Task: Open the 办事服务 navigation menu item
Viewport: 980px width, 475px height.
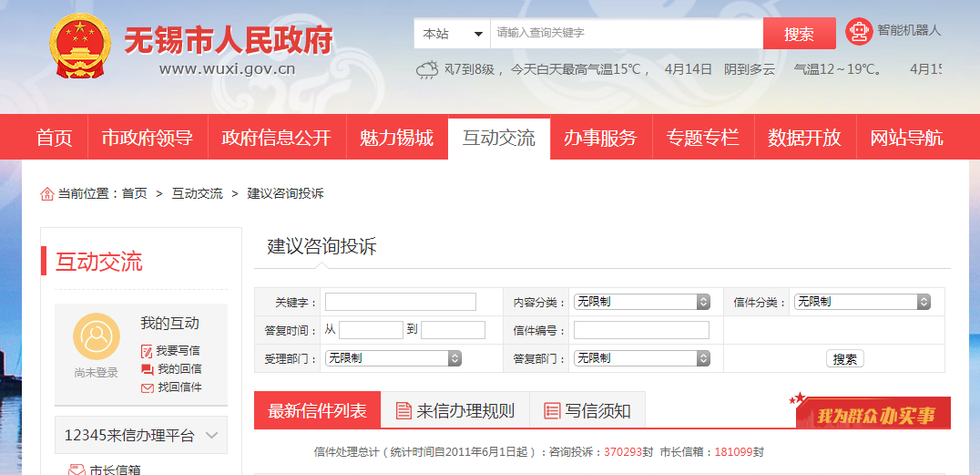Action: (x=600, y=139)
